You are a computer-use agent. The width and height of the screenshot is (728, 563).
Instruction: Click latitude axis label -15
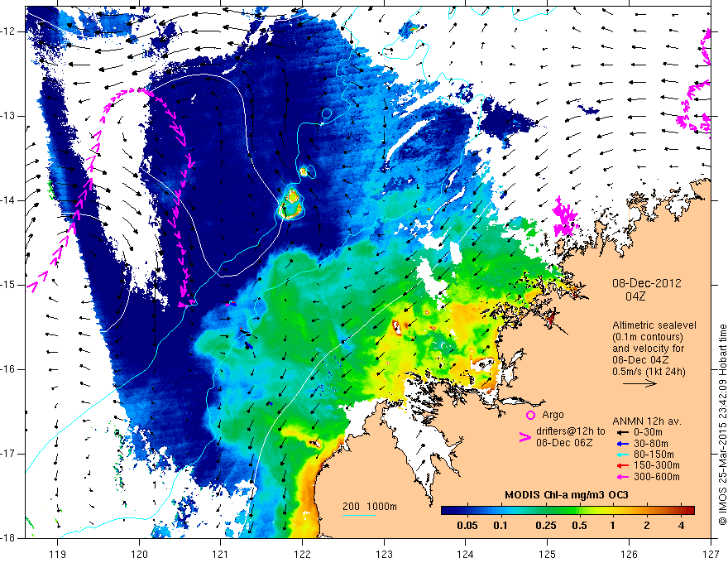[9, 285]
